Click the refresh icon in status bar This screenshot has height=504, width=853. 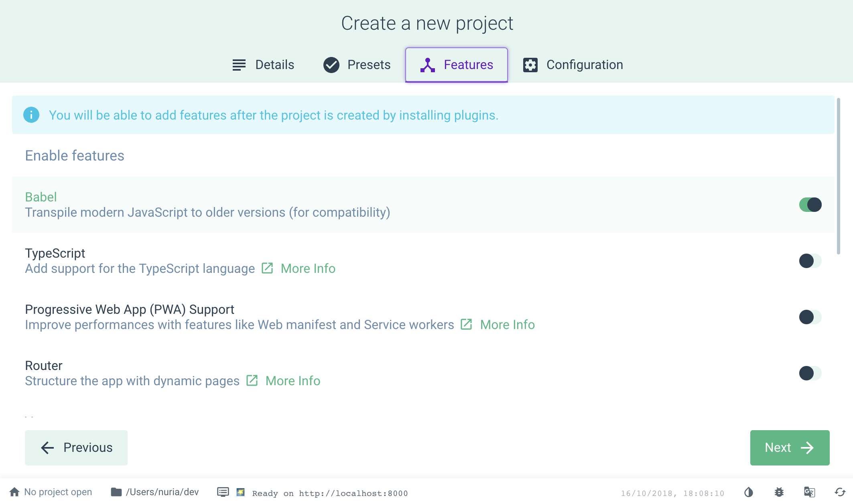click(x=840, y=492)
